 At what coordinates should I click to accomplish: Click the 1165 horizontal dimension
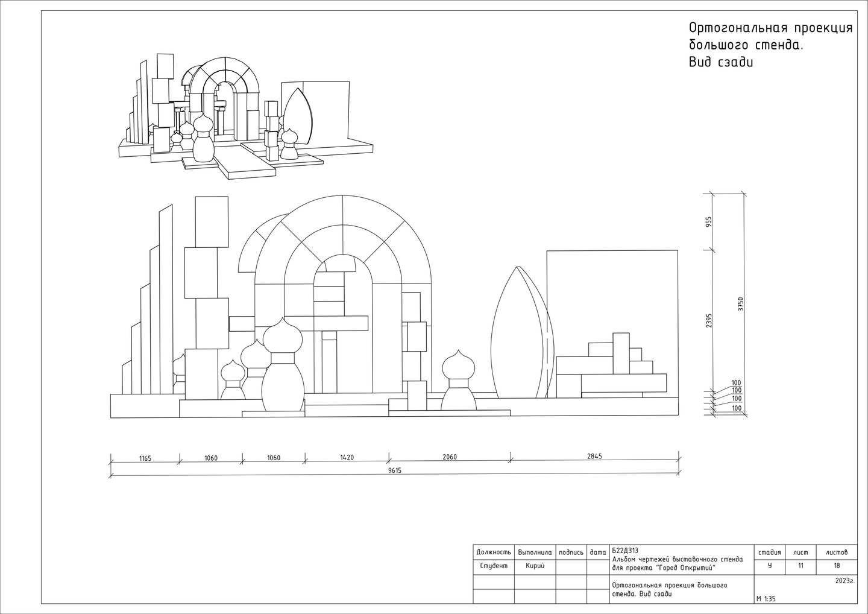click(145, 458)
